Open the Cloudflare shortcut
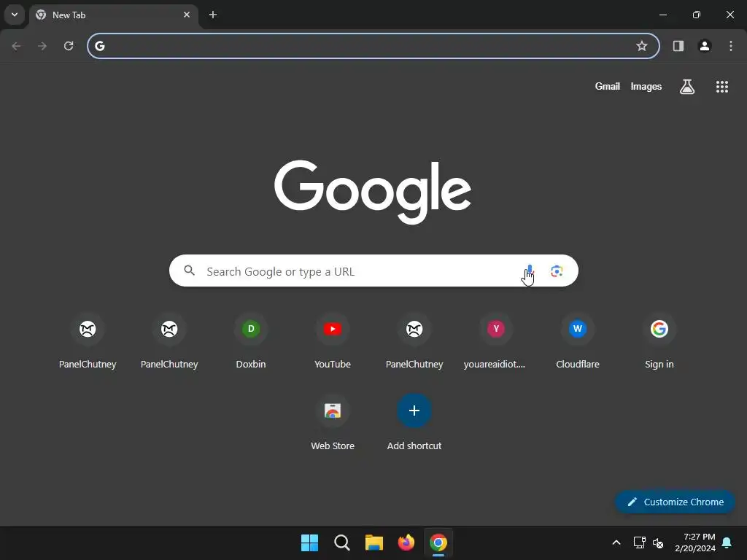Viewport: 747px width, 560px height. (x=578, y=341)
